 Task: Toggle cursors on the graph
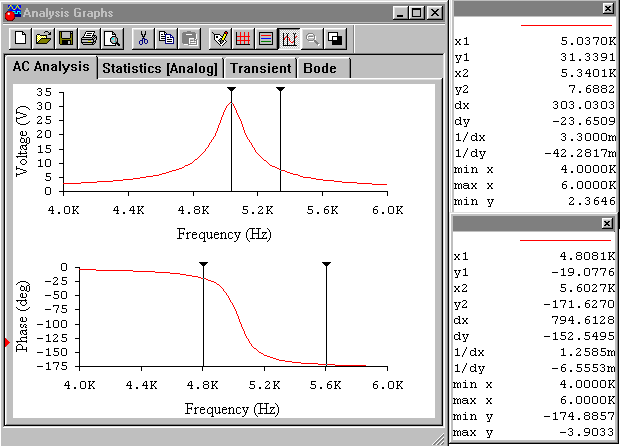[x=289, y=38]
